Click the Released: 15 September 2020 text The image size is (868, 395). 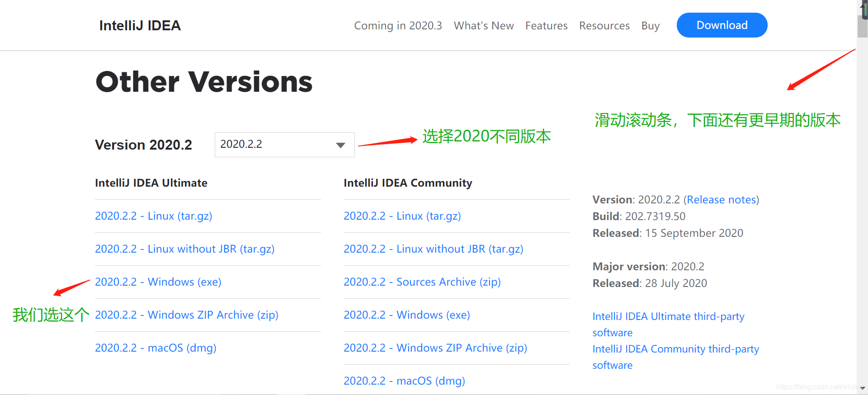click(668, 233)
